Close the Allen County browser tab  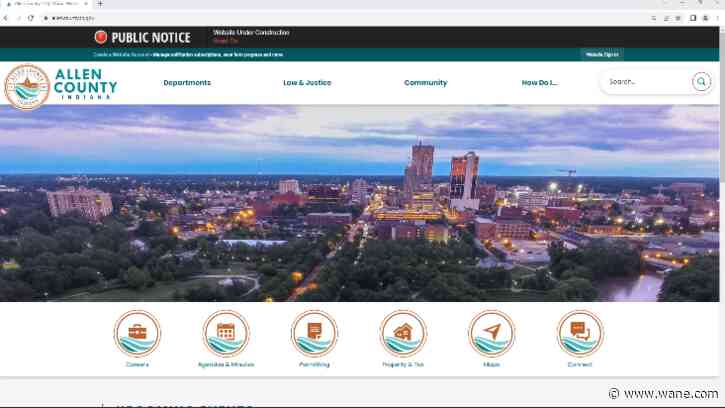pos(86,4)
